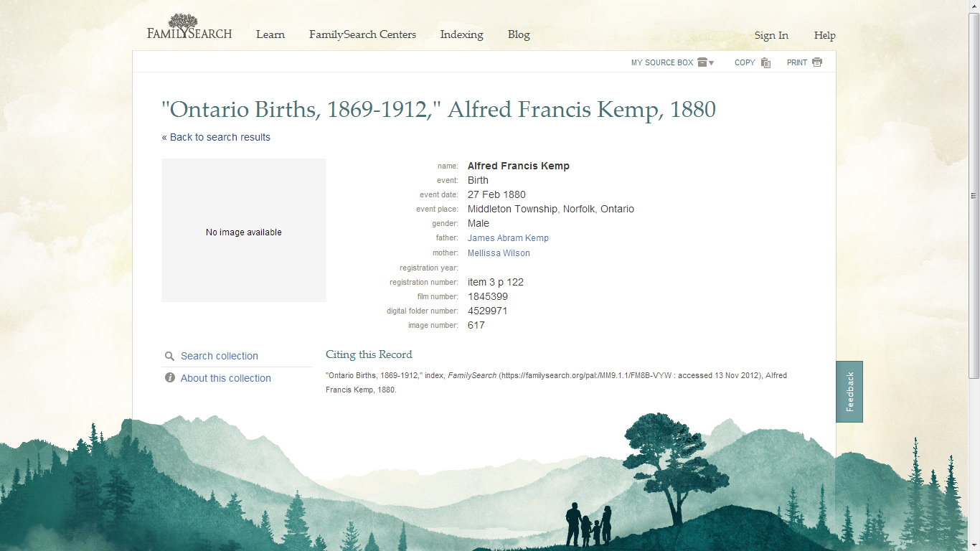The width and height of the screenshot is (980, 551).
Task: Open the Feedback panel on the right edge
Action: point(849,391)
